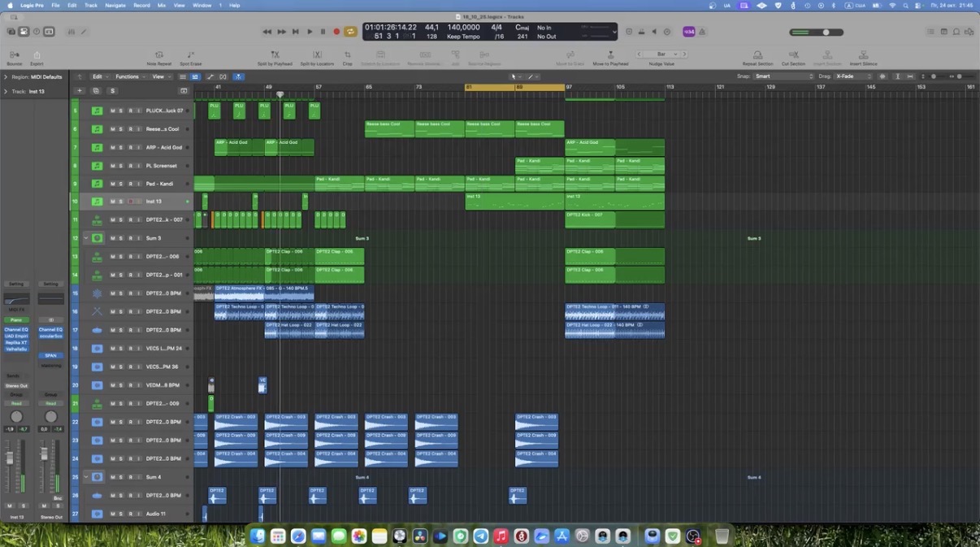The height and width of the screenshot is (547, 980).
Task: Click the Insert Silence icon
Action: pos(863,55)
